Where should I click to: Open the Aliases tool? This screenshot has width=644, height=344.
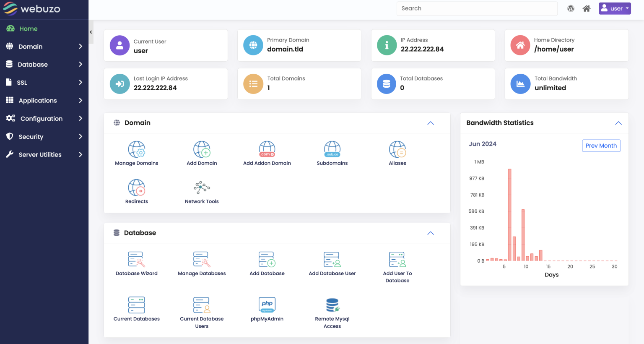[397, 153]
